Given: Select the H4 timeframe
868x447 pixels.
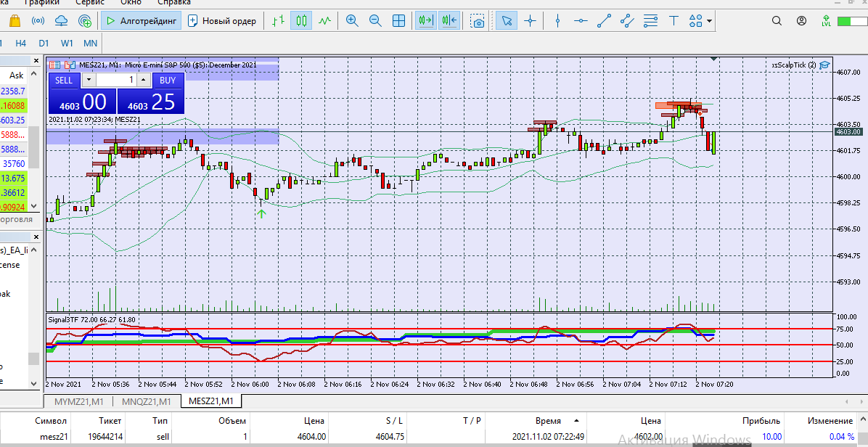Looking at the screenshot, I should tap(21, 43).
